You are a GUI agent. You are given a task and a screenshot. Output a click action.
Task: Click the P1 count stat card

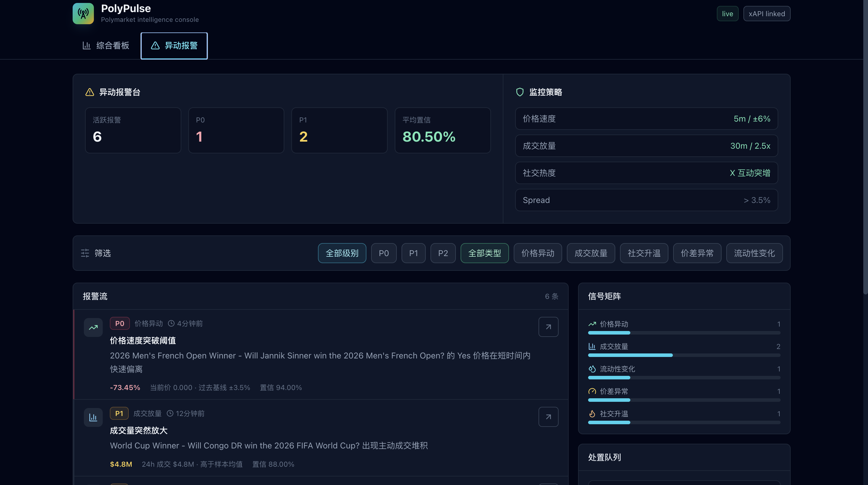coord(339,130)
